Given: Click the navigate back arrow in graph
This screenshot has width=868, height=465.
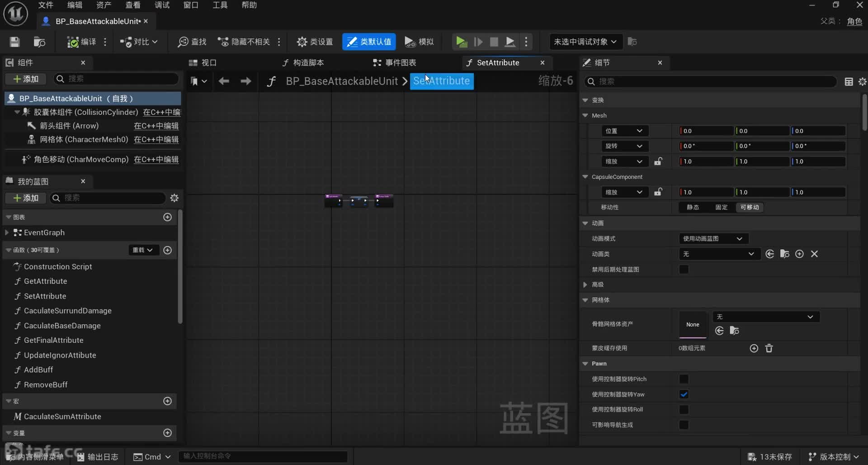Looking at the screenshot, I should 224,81.
